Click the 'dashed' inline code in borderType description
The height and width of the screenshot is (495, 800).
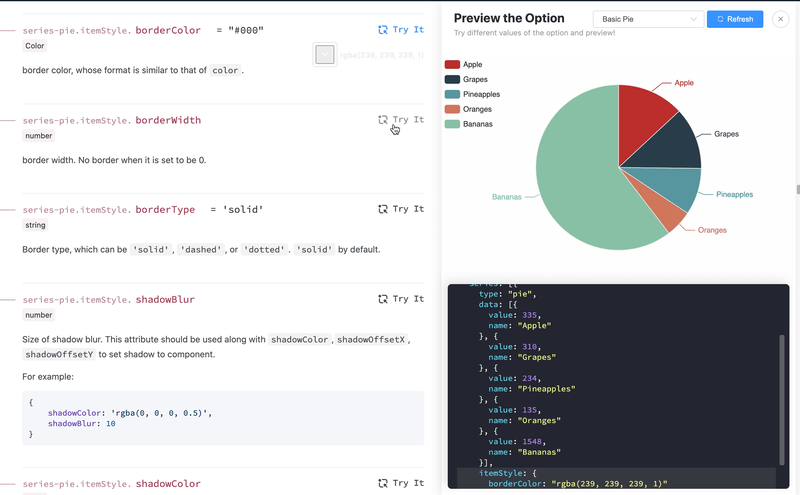coord(201,250)
